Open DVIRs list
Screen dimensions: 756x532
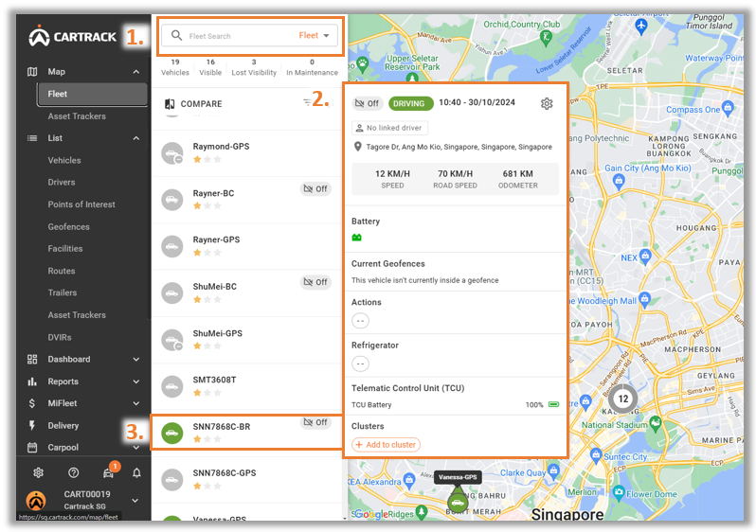(x=60, y=337)
